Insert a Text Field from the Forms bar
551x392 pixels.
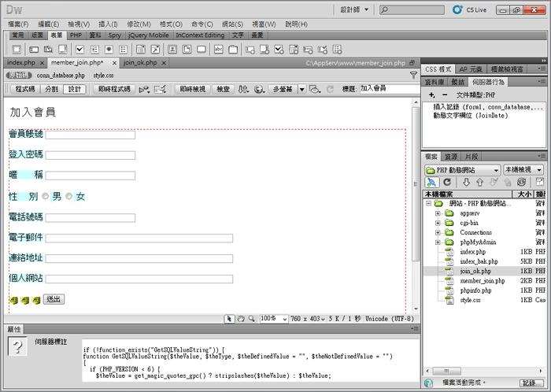[34, 50]
